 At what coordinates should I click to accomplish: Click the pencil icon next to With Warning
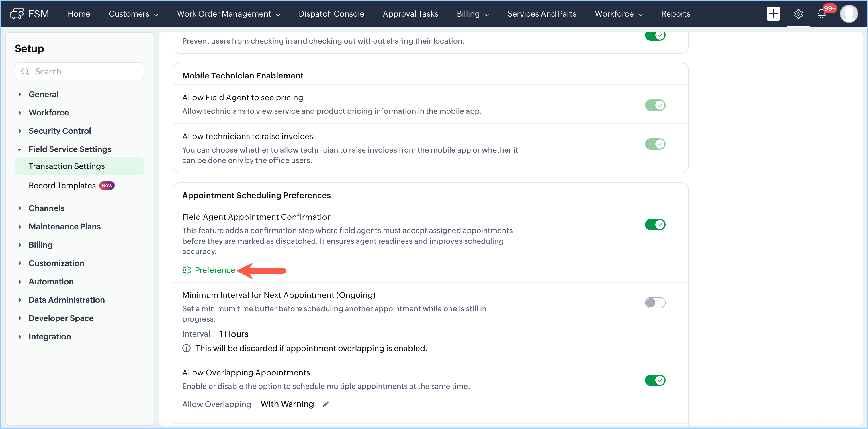[x=325, y=404]
